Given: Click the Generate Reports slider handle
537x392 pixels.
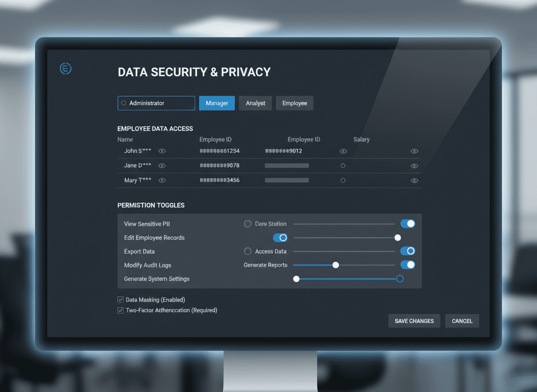Looking at the screenshot, I should (336, 265).
